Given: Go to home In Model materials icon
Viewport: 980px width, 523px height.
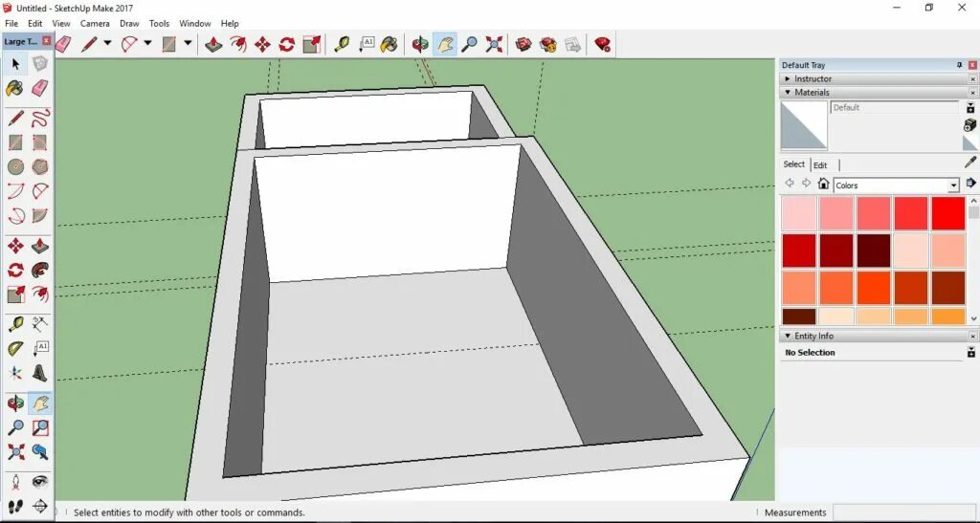Looking at the screenshot, I should pyautogui.click(x=824, y=184).
